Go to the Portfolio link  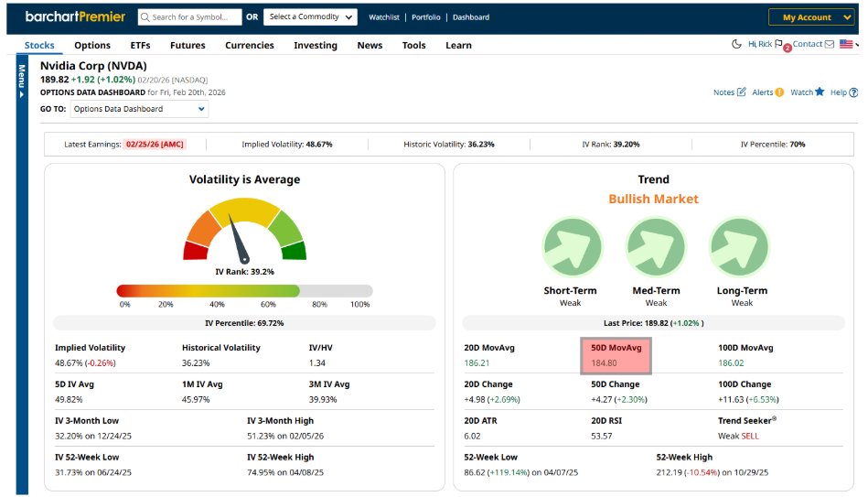pyautogui.click(x=426, y=17)
